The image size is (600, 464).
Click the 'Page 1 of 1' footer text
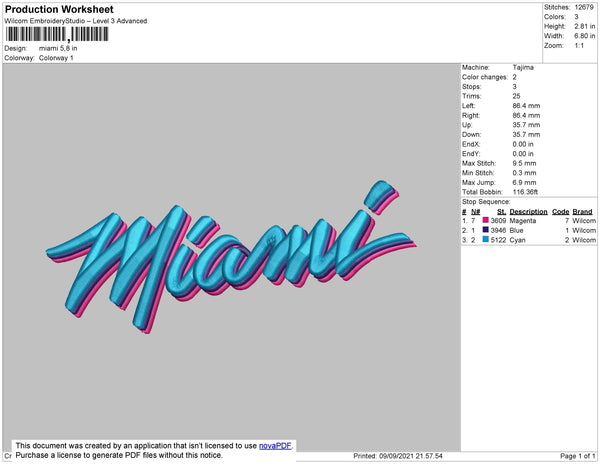click(x=578, y=456)
